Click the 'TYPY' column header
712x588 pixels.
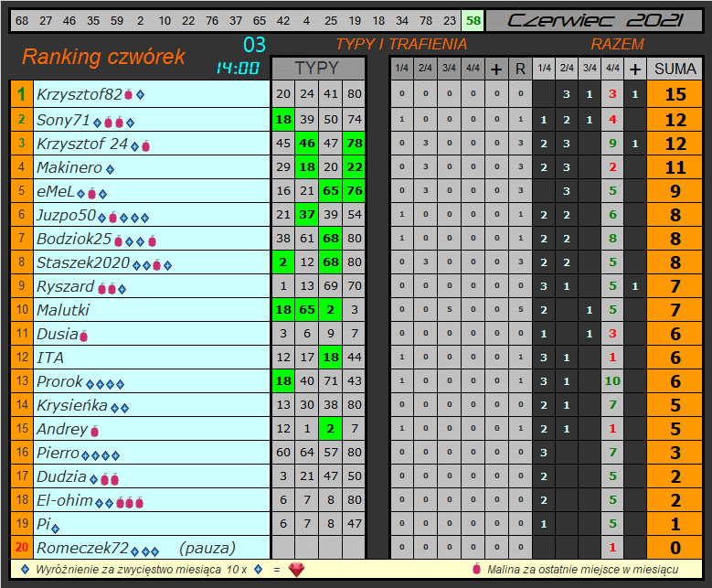click(x=317, y=69)
